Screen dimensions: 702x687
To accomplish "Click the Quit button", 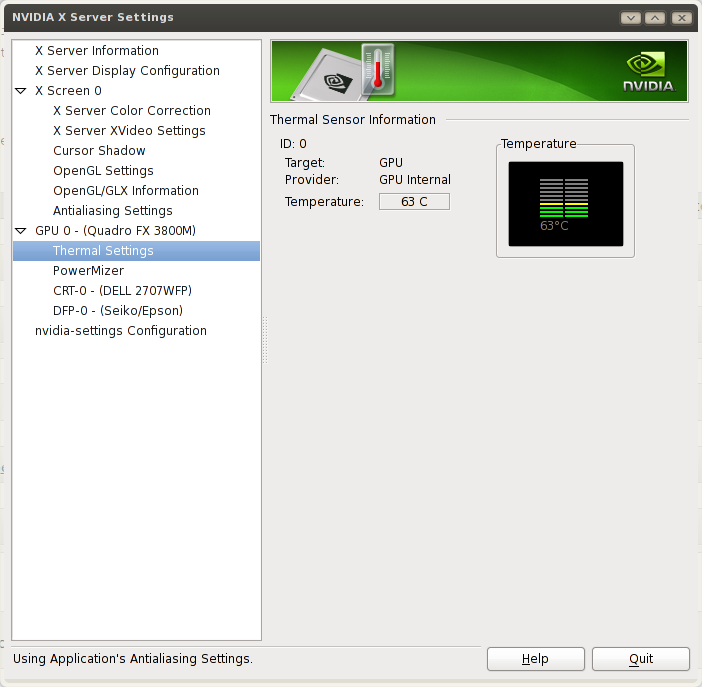I will [641, 659].
